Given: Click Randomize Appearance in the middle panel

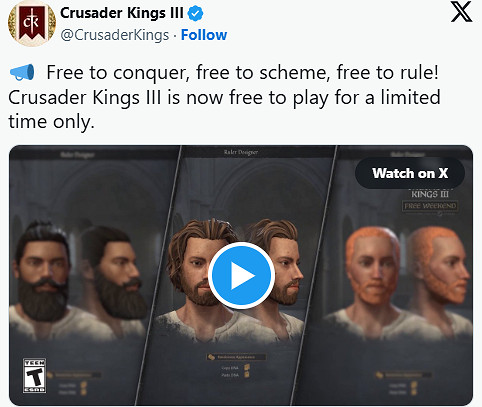Looking at the screenshot, I should tap(236, 357).
